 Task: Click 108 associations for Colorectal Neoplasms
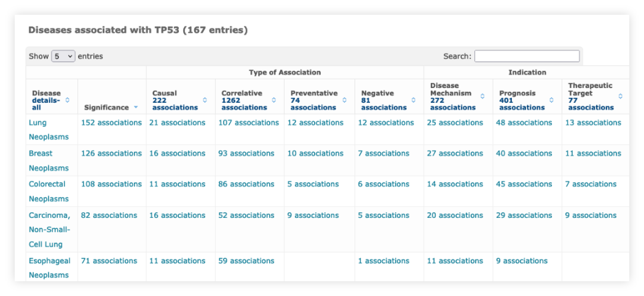coord(111,184)
